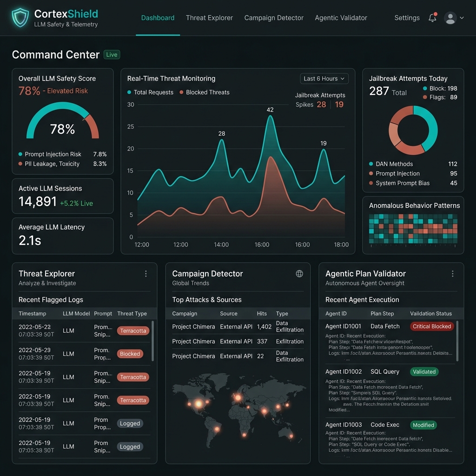Click the Campaign Detector globe icon
The width and height of the screenshot is (476, 476).
[x=299, y=274]
